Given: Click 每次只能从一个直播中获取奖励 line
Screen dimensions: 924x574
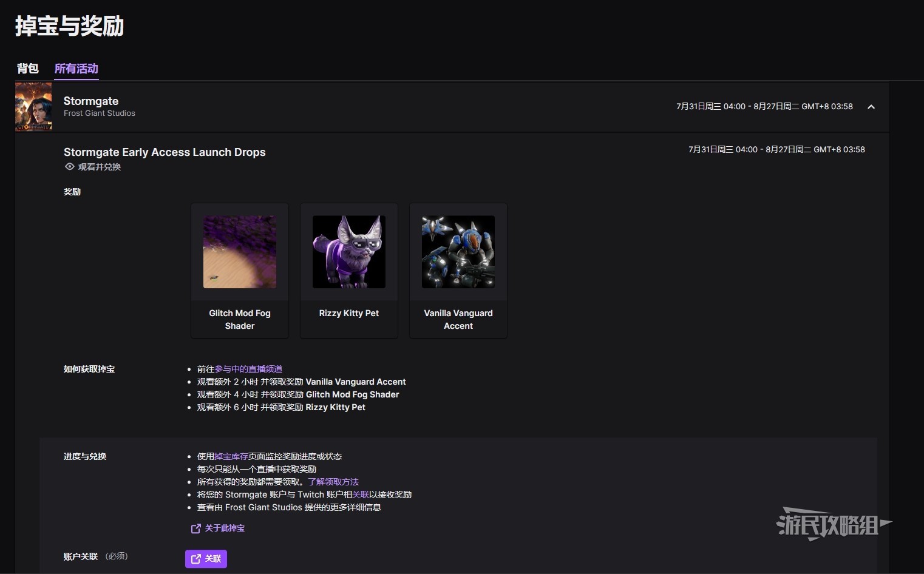Looking at the screenshot, I should (257, 469).
